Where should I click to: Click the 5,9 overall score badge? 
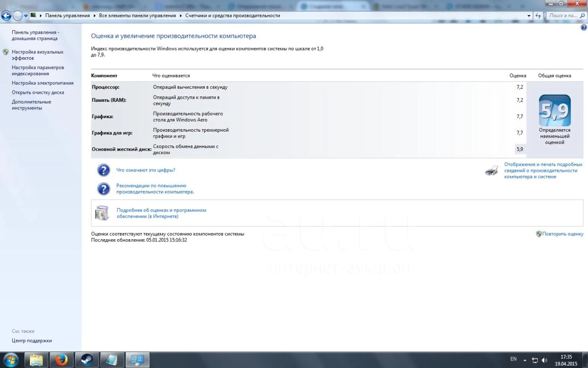tap(555, 111)
